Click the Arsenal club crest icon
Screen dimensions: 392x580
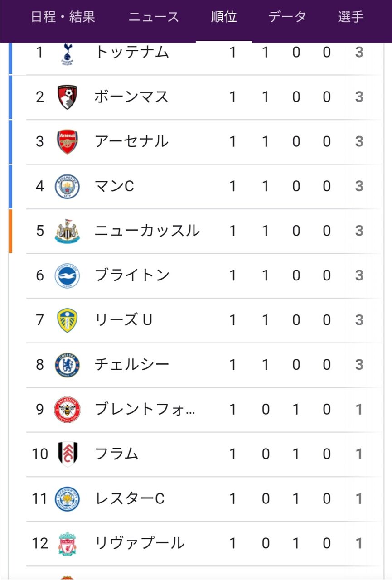coord(67,142)
